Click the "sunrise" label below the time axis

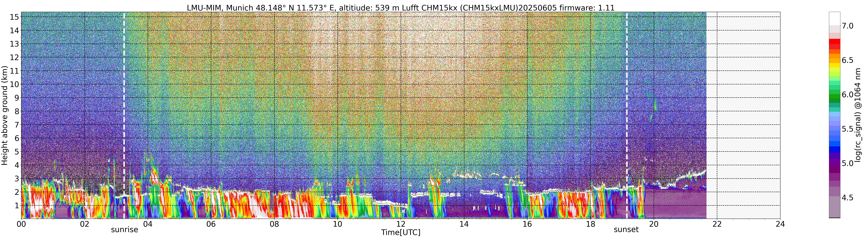125,230
